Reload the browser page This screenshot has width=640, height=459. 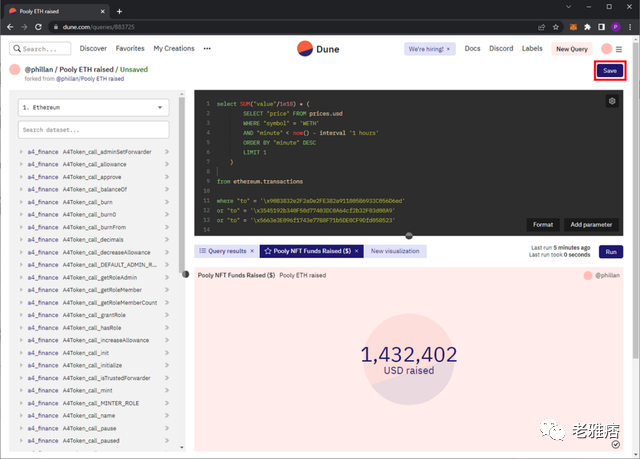click(x=38, y=27)
